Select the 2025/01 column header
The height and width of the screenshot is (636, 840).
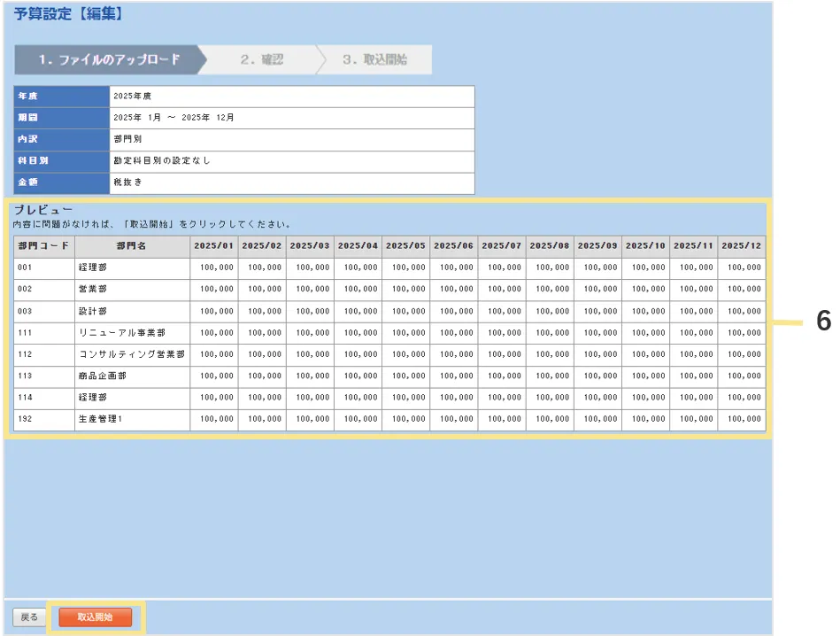pos(213,245)
